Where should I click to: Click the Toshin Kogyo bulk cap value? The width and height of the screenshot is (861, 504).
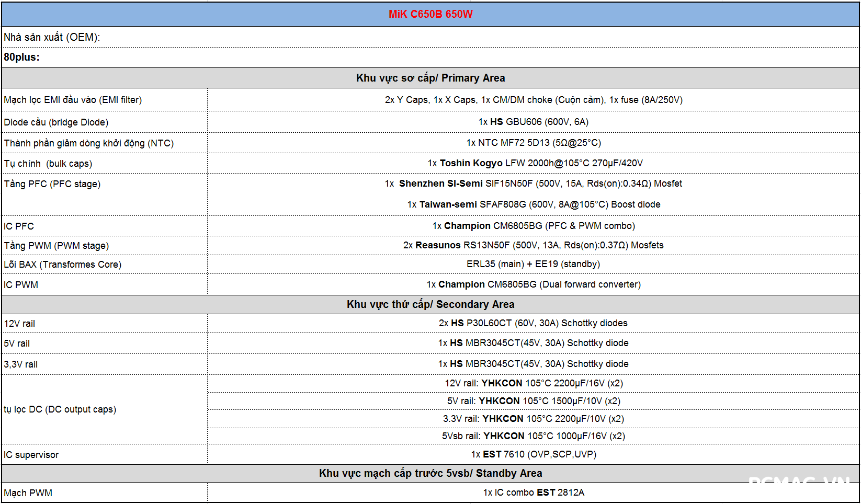[535, 163]
